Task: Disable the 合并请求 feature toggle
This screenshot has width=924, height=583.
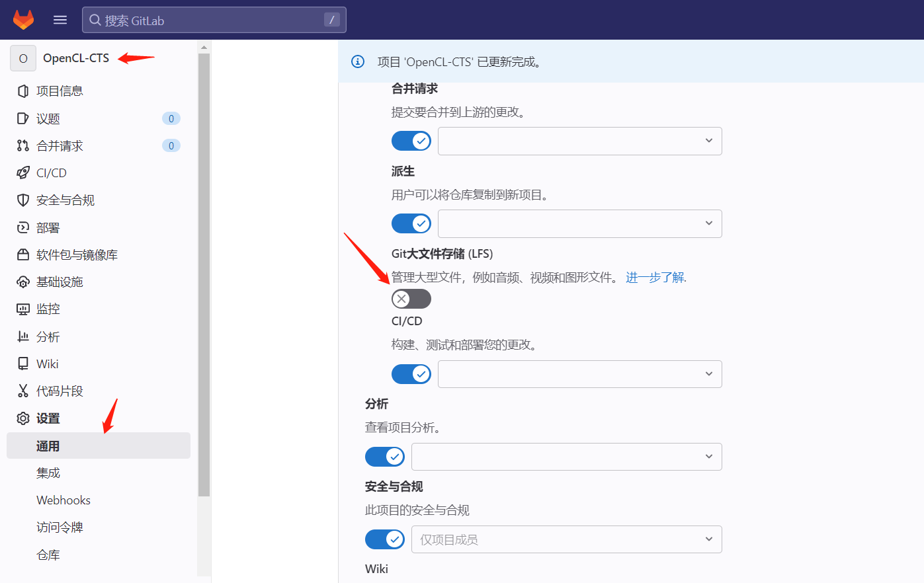Action: point(411,141)
